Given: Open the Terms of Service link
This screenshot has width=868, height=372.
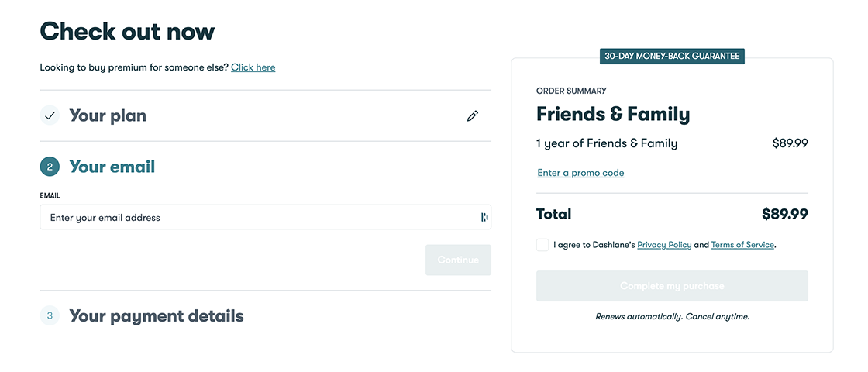Looking at the screenshot, I should [742, 245].
